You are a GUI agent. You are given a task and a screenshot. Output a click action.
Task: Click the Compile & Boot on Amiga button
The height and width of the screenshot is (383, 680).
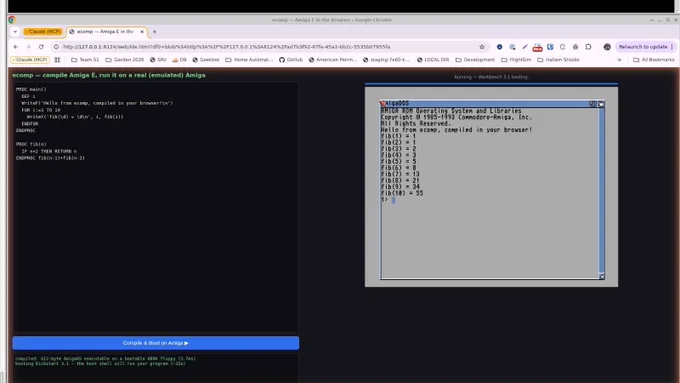155,343
